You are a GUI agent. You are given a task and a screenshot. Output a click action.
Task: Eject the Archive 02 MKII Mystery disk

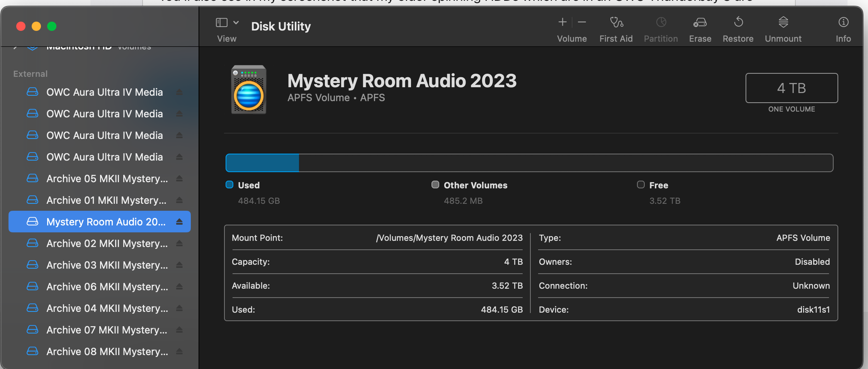pyautogui.click(x=179, y=244)
